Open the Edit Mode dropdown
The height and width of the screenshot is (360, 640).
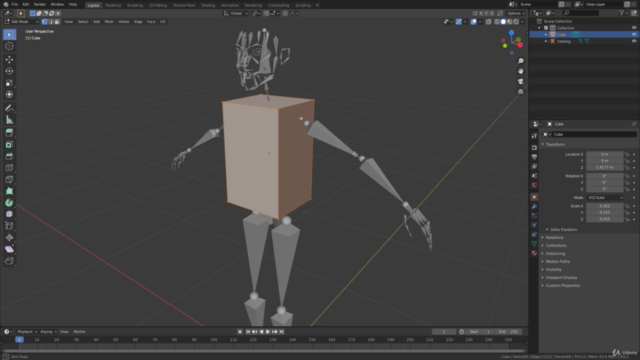21,22
